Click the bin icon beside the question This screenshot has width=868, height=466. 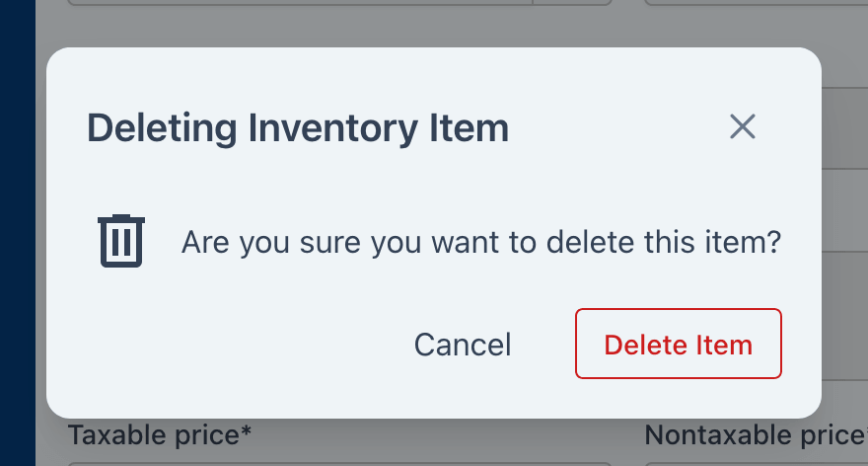(x=121, y=241)
